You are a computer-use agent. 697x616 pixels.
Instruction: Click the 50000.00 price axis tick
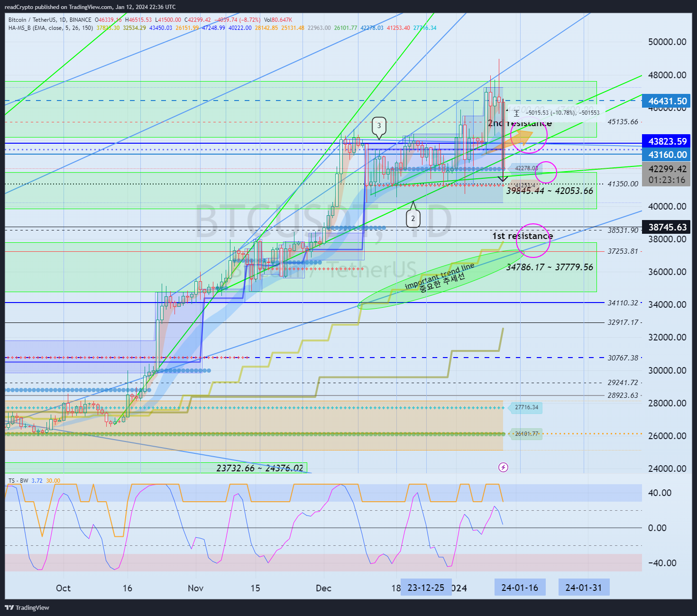[x=667, y=42]
